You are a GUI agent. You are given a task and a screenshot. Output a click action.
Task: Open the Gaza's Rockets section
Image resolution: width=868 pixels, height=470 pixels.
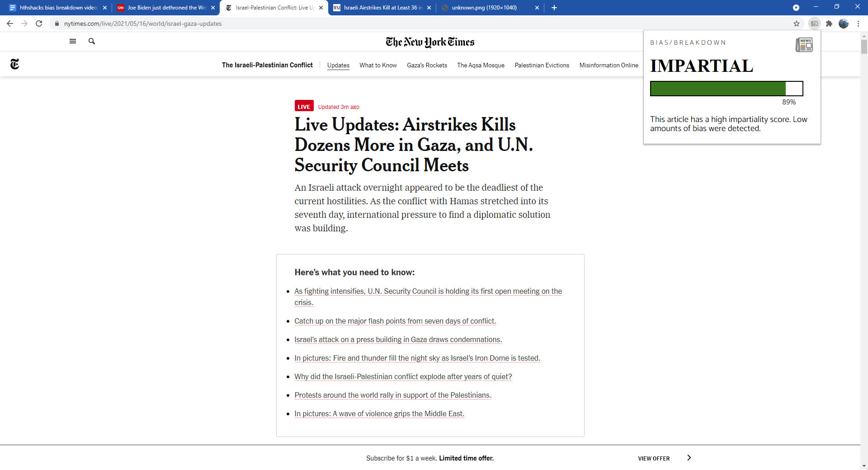[x=427, y=65]
